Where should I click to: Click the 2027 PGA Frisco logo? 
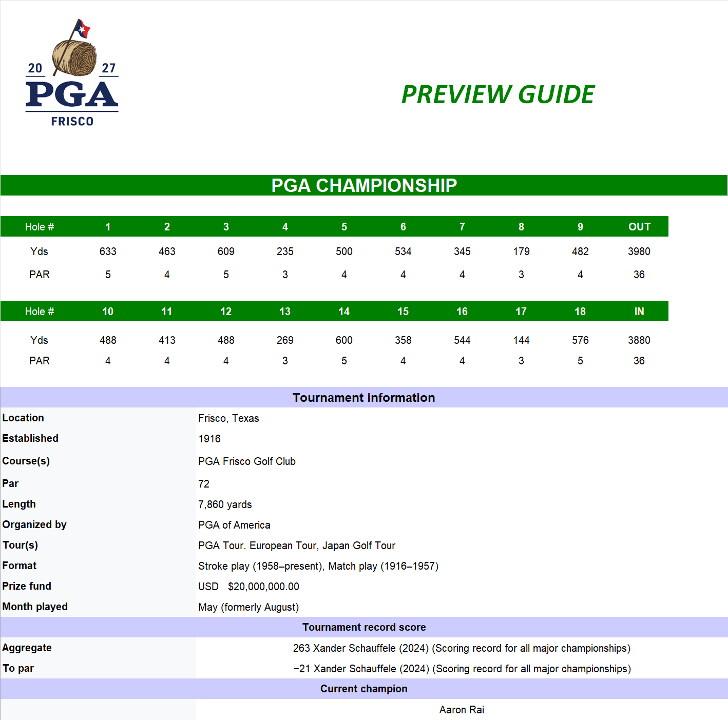tap(72, 73)
